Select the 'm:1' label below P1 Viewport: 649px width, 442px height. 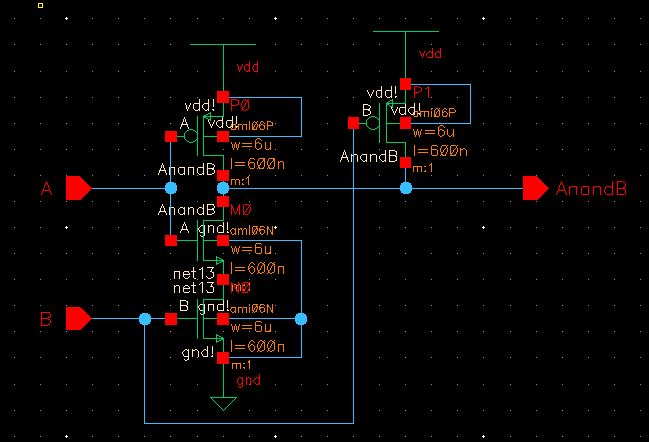pos(423,168)
